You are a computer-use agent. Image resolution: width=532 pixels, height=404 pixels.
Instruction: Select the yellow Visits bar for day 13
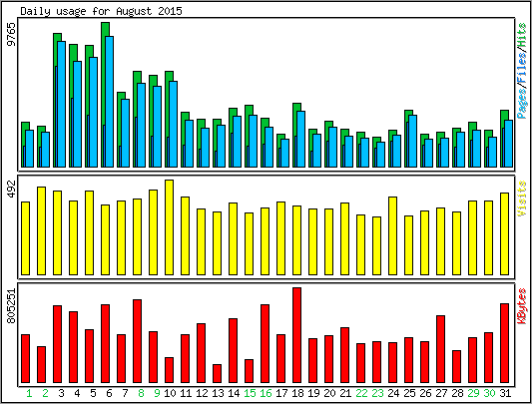[x=218, y=243]
